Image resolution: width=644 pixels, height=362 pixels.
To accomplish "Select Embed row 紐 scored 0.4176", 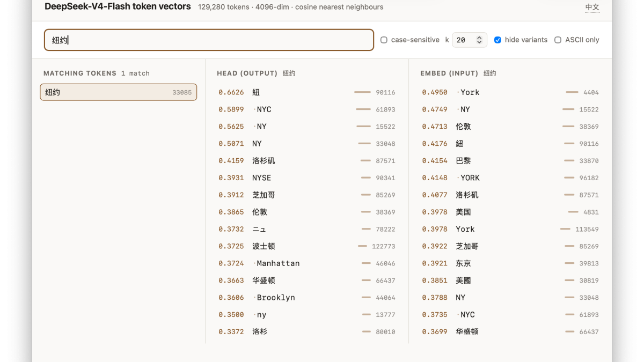I will pyautogui.click(x=510, y=144).
